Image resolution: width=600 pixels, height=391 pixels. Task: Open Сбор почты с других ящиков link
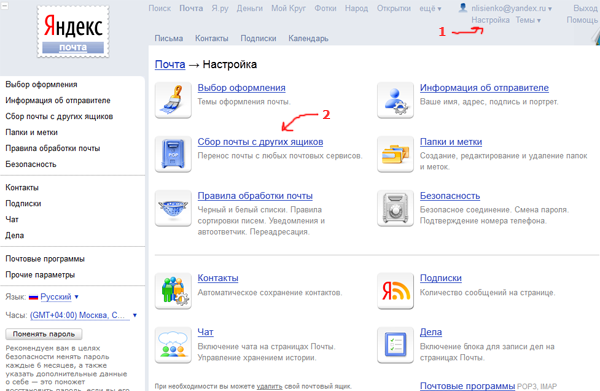(x=260, y=142)
